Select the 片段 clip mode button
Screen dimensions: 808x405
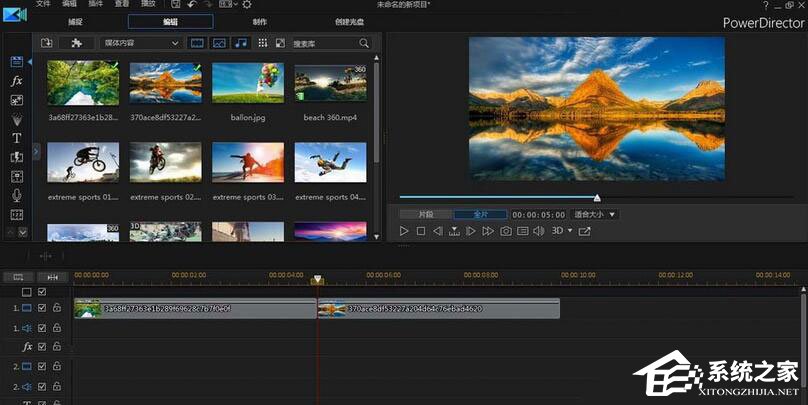tap(426, 214)
